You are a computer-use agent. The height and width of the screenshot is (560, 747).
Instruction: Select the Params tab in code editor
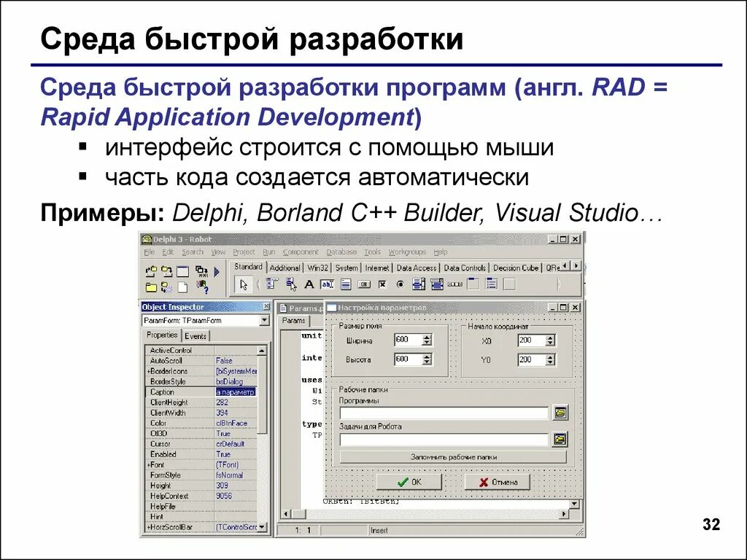pos(293,321)
